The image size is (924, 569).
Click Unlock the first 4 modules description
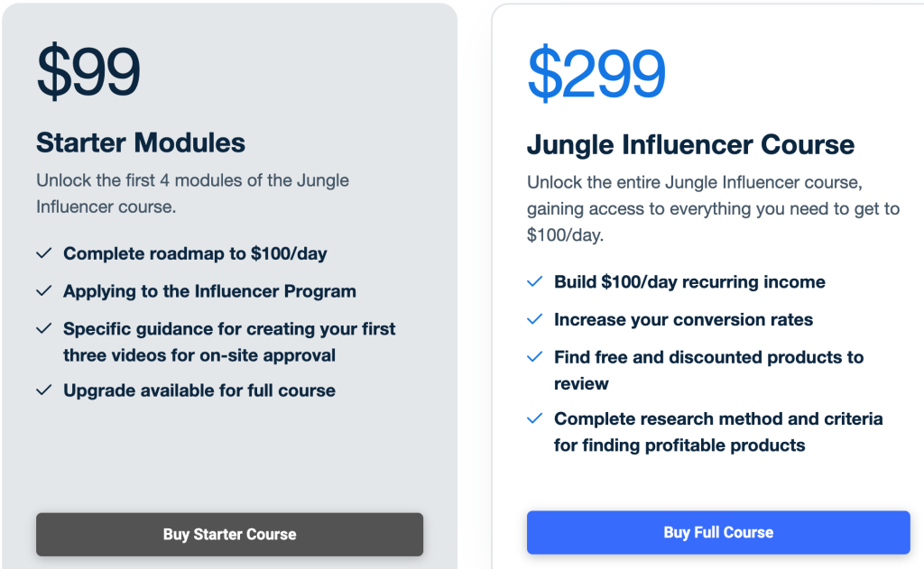193,193
